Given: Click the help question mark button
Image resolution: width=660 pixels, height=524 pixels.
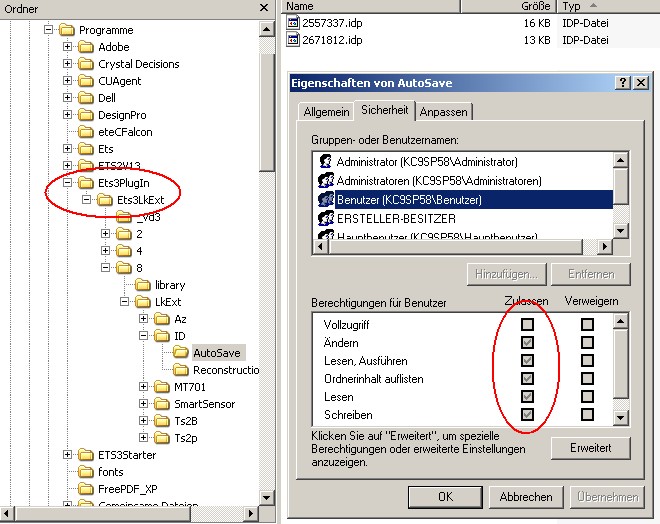Looking at the screenshot, I should click(622, 83).
